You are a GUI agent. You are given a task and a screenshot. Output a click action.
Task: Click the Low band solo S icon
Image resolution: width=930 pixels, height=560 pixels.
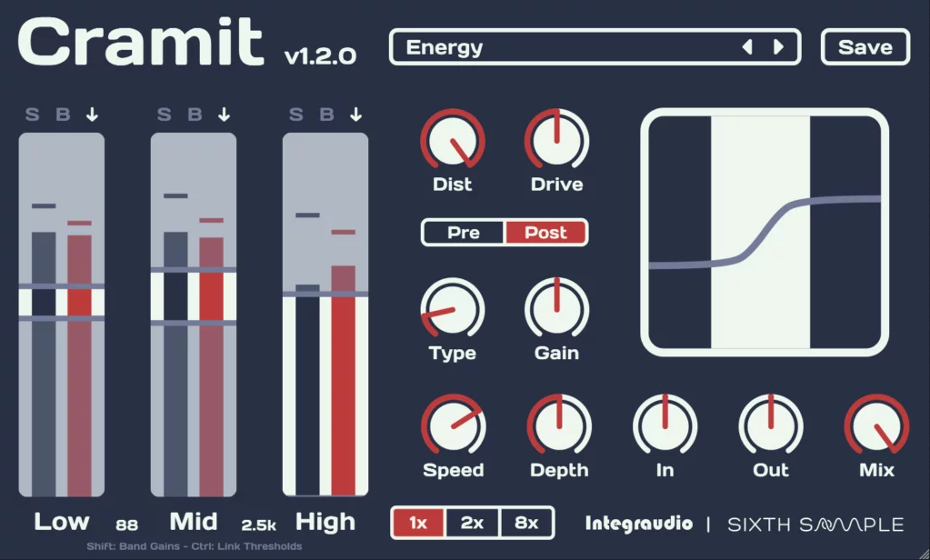(x=33, y=115)
